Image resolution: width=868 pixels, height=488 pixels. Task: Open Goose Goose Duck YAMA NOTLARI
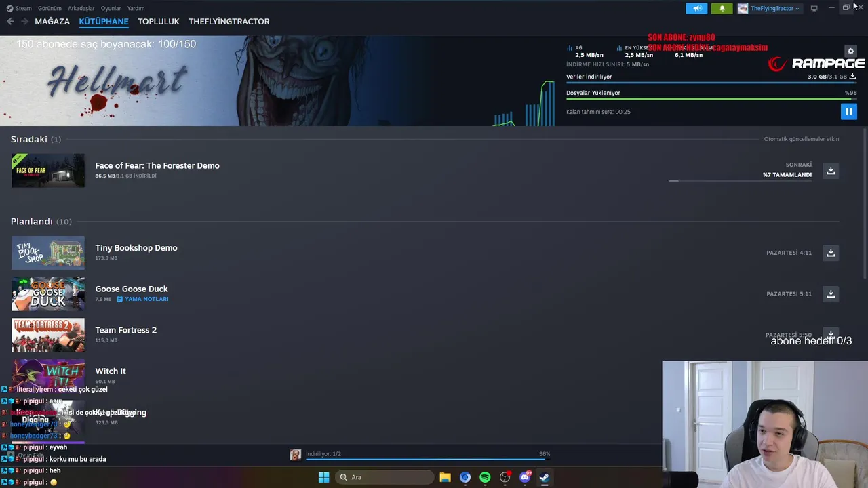[143, 299]
